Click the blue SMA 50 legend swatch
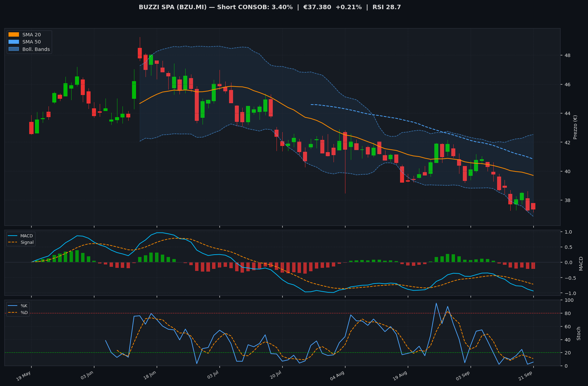Screen dimensions: 588x386 click(x=14, y=42)
